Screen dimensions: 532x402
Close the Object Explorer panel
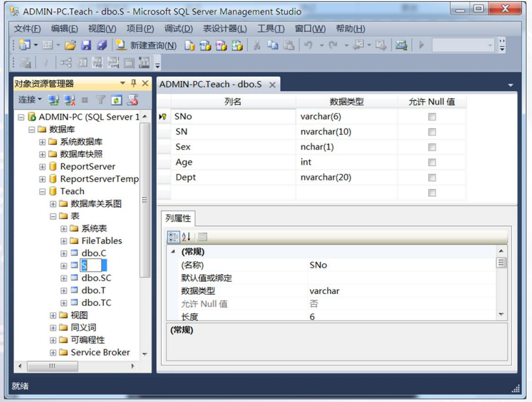coord(145,83)
